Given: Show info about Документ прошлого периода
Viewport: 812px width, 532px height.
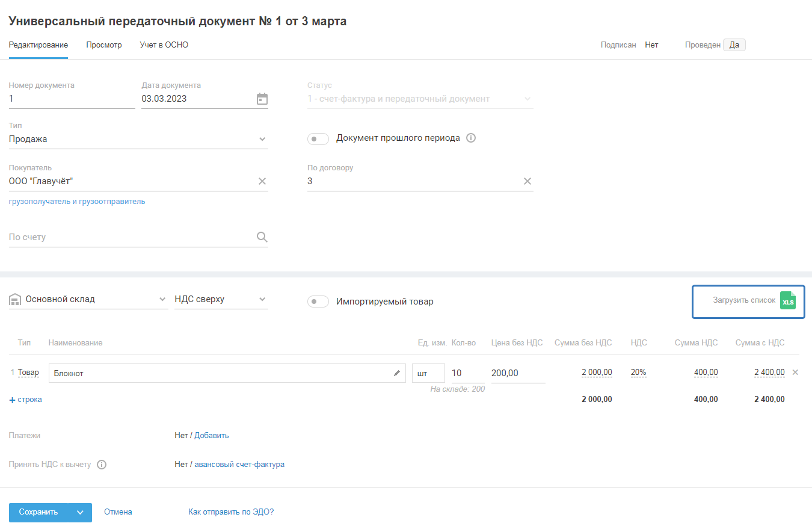Looking at the screenshot, I should coord(471,138).
